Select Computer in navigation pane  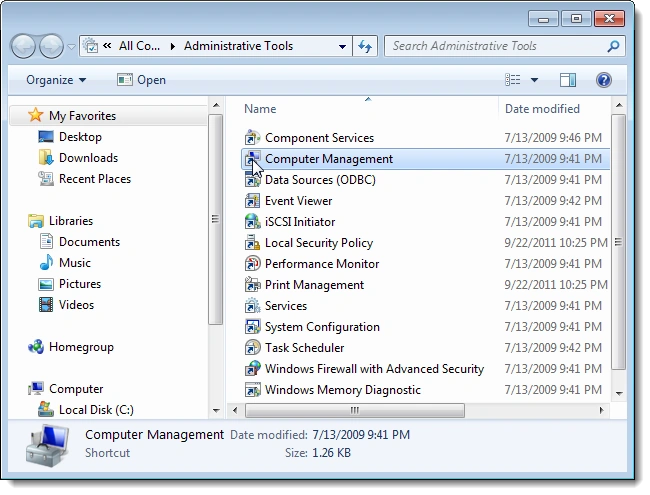(76, 389)
